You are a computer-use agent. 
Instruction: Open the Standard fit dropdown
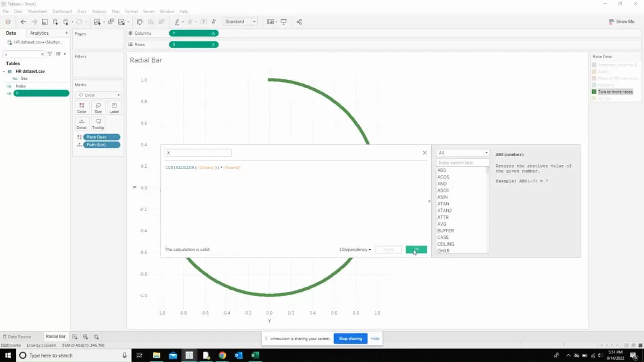(x=240, y=22)
